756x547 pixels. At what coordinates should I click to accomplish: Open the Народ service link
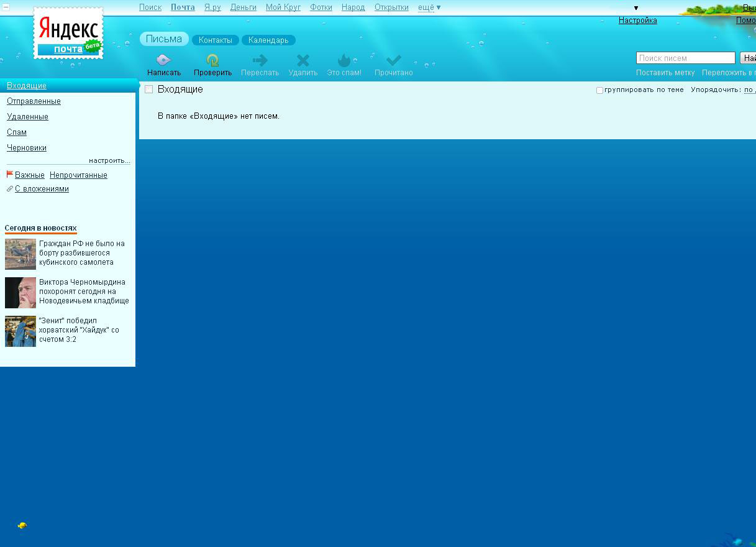coord(353,7)
